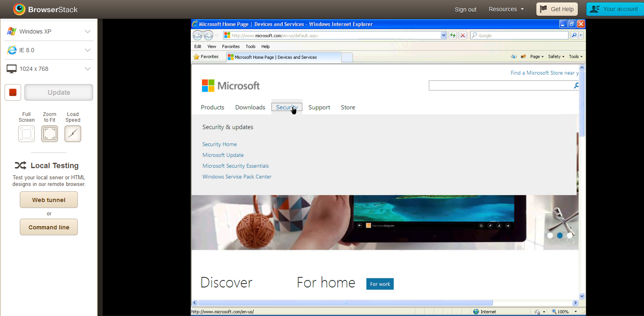Select the Microsoft Home Page tab
Screen dimensions: 644x316
[284, 57]
